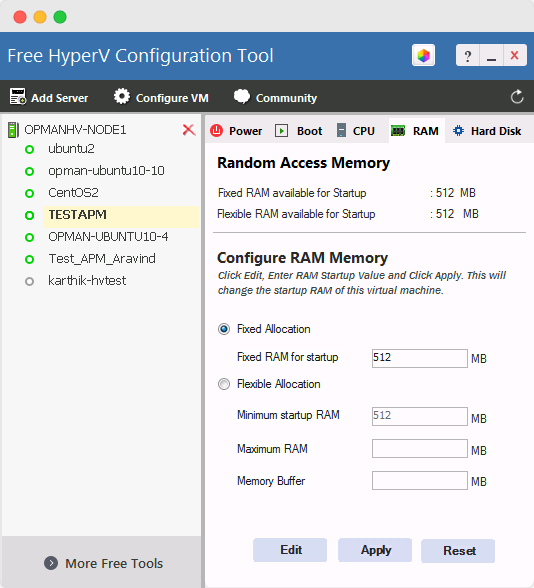Screen dimensions: 534x588
Task: Click the Edit button
Action: tap(290, 550)
